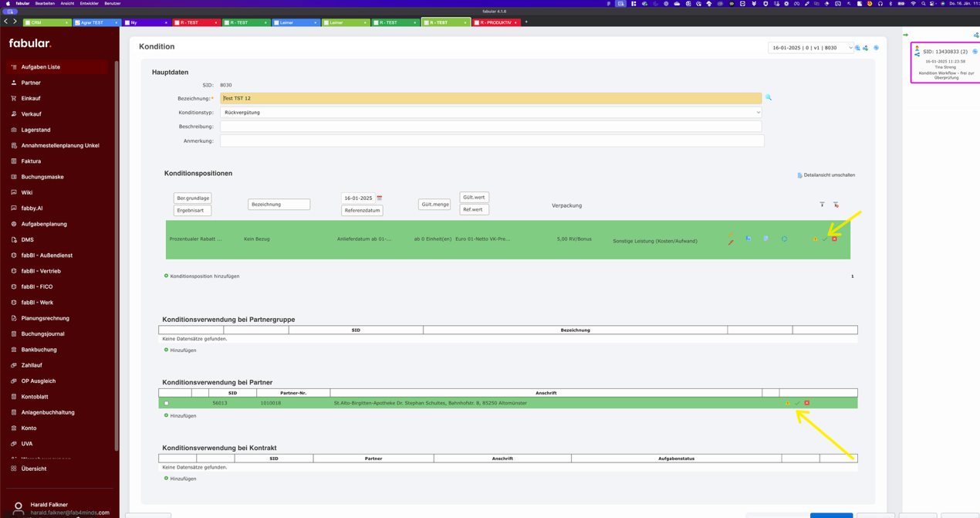Open the Konditionstyp dropdown showing Rückvergütung
The image size is (980, 518).
[491, 113]
